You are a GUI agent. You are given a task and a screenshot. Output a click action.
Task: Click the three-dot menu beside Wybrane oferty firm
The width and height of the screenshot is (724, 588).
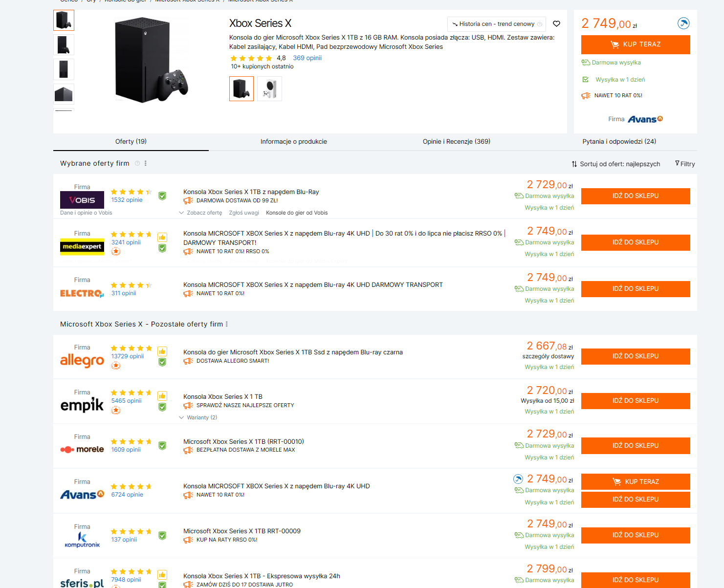tap(146, 163)
